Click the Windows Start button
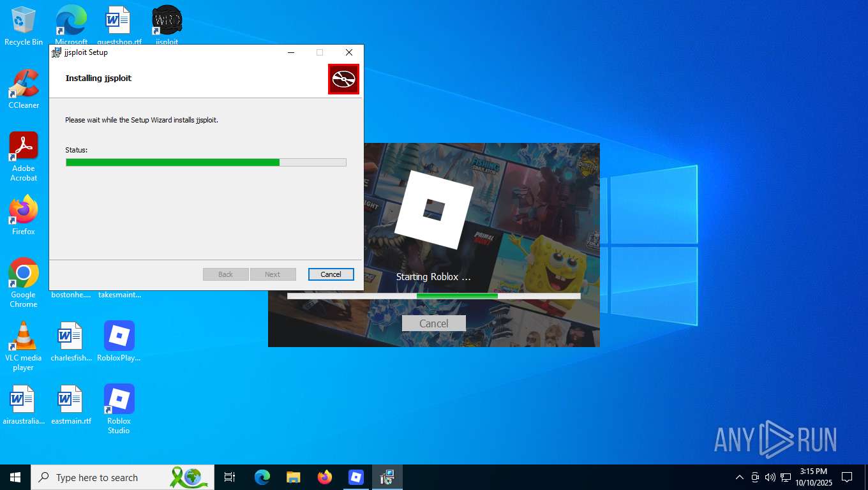 pos(15,477)
